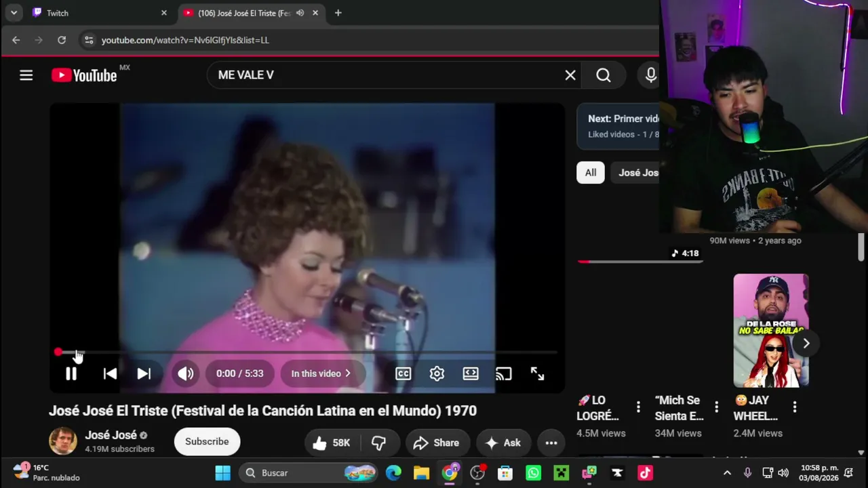Launch Microsoft Edge from the taskbar
Viewport: 868px width, 488px height.
(x=393, y=473)
